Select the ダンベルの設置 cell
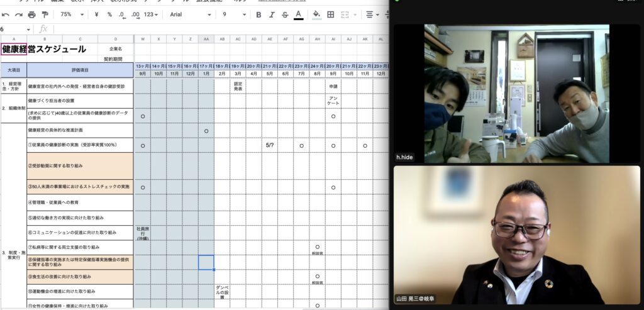This screenshot has width=644, height=310. coord(222,292)
